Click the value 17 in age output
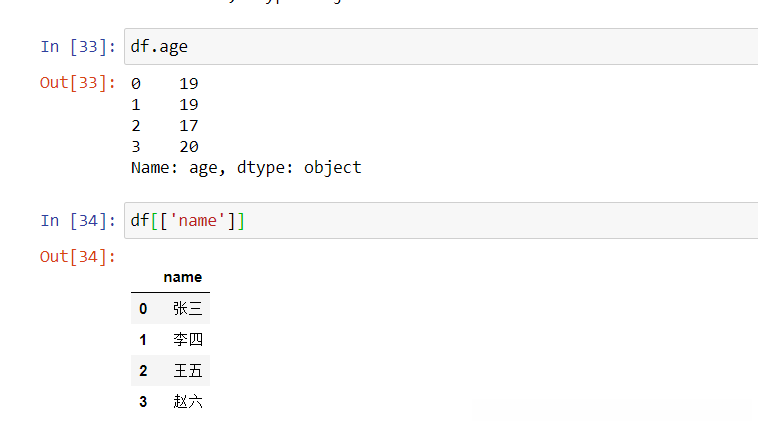 pyautogui.click(x=189, y=125)
